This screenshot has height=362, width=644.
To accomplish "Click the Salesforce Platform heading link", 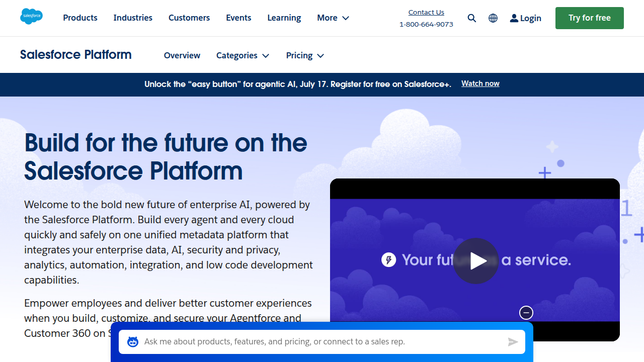I will (x=76, y=55).
